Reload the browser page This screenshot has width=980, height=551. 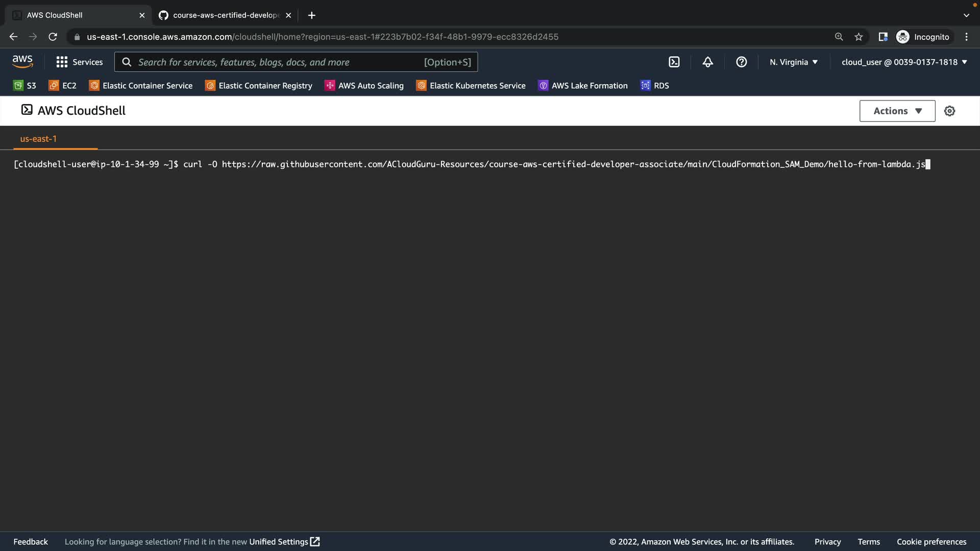[x=53, y=37]
